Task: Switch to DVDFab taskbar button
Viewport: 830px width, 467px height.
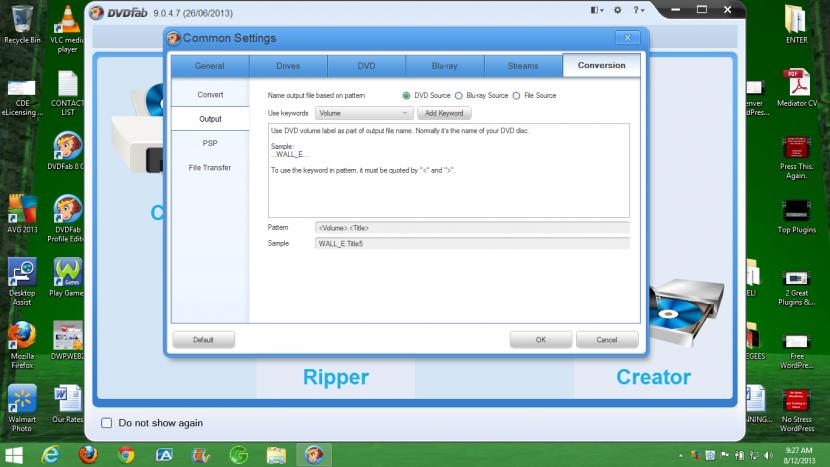Action: pos(313,455)
